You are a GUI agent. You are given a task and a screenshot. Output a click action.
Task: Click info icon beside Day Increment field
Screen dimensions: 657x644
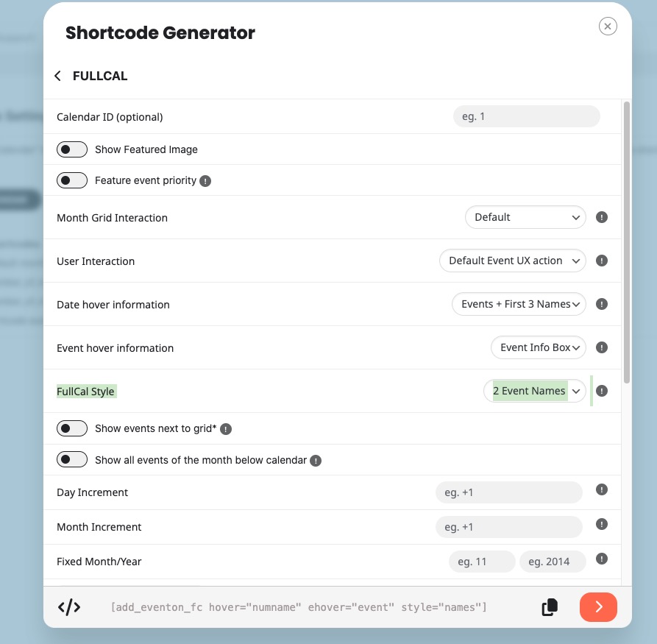(x=601, y=489)
